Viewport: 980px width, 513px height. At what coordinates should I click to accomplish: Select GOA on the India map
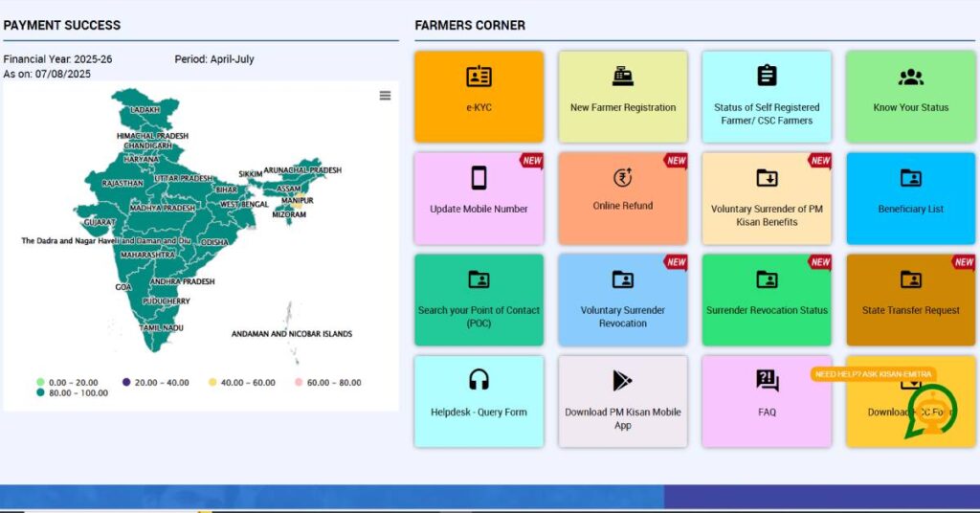pos(123,287)
